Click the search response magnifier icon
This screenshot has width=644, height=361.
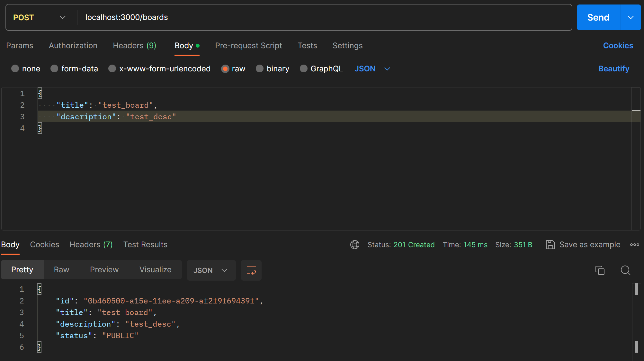[625, 270]
